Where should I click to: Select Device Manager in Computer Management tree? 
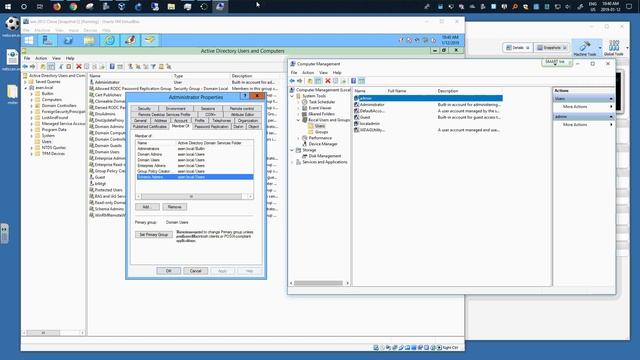323,144
